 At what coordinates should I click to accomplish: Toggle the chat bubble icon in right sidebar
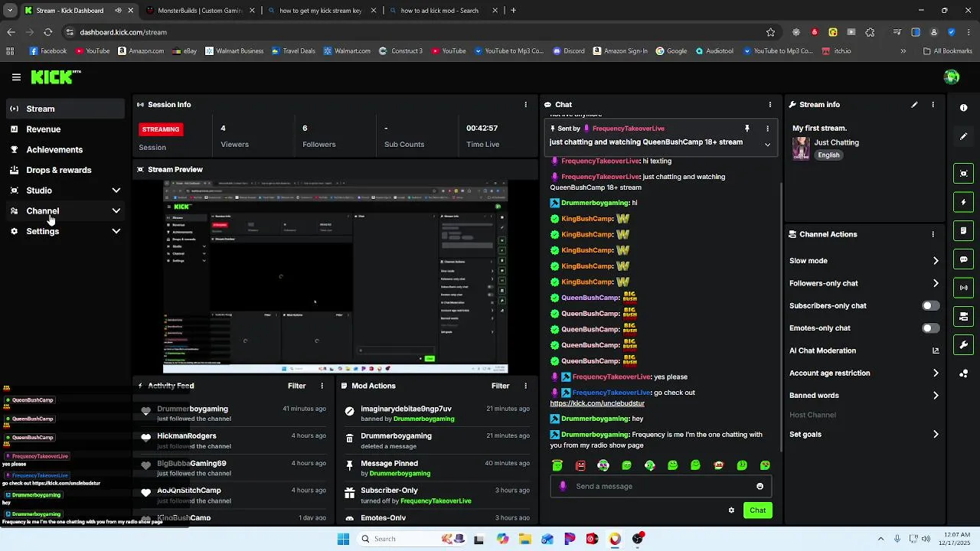964,259
